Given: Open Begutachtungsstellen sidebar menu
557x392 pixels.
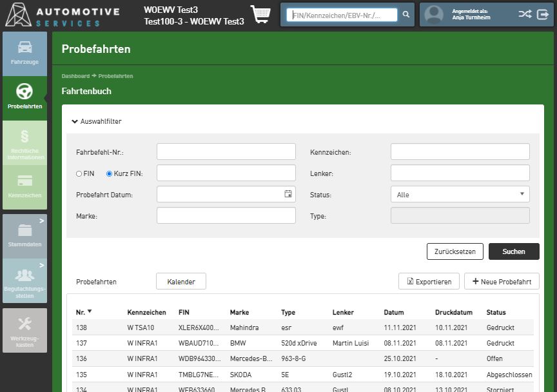Looking at the screenshot, I should [x=24, y=280].
